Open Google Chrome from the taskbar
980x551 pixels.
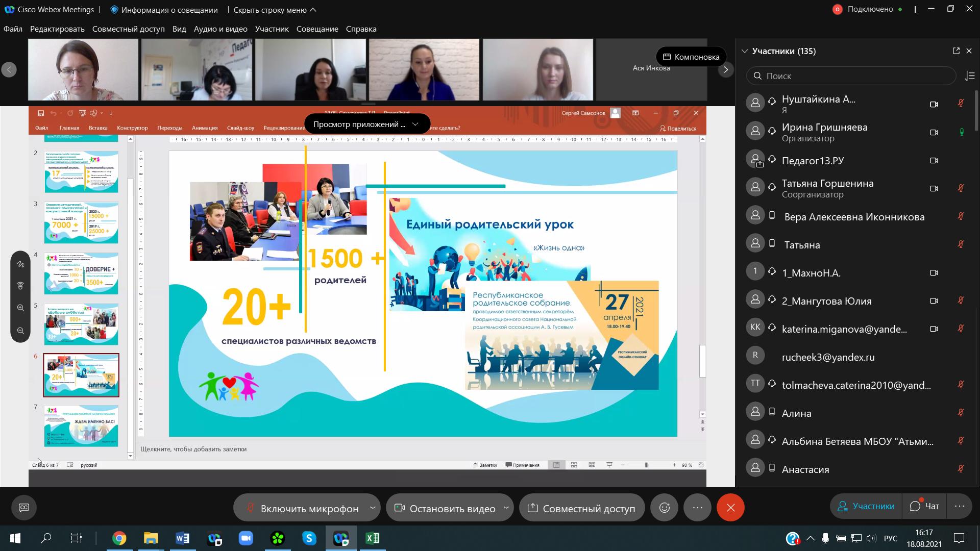(119, 538)
